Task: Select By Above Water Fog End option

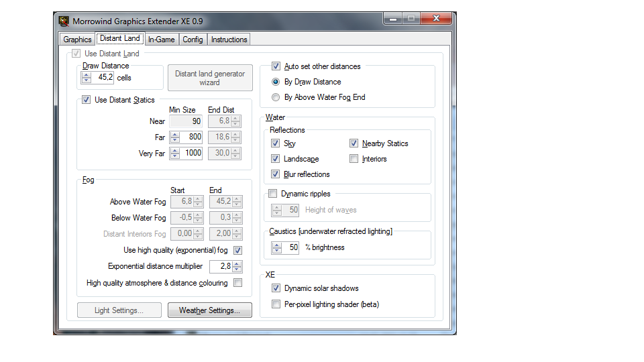Action: (x=276, y=97)
